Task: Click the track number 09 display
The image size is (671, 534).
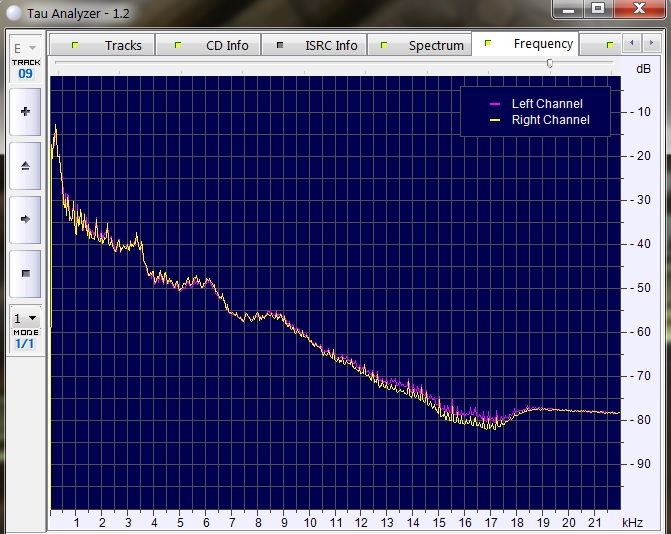Action: pos(25,73)
